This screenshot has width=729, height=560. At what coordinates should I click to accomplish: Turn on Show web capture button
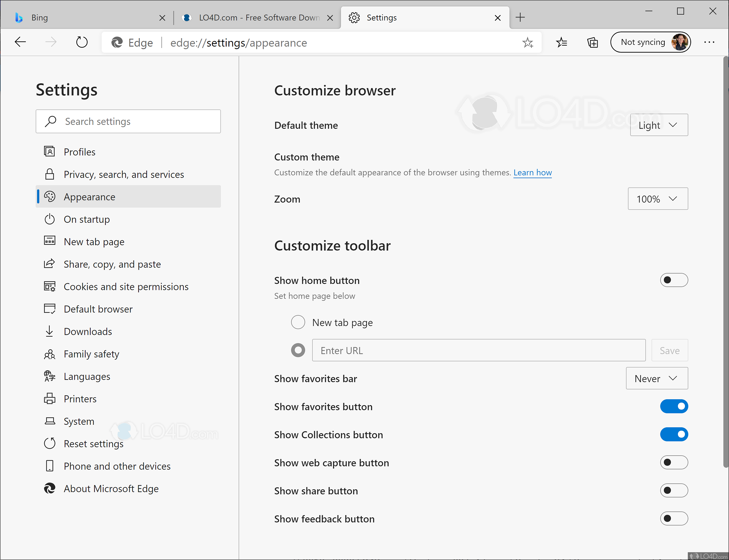pos(674,462)
